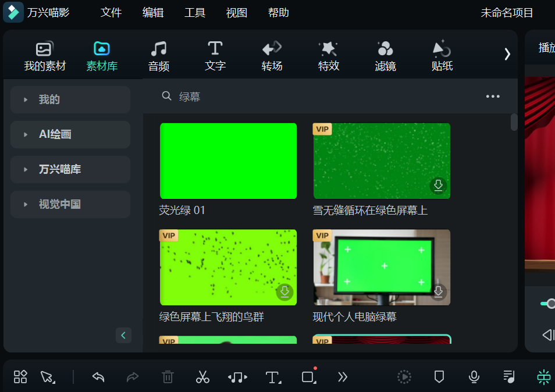Click the crop icon showing a red dot
Image resolution: width=555 pixels, height=392 pixels.
[307, 377]
